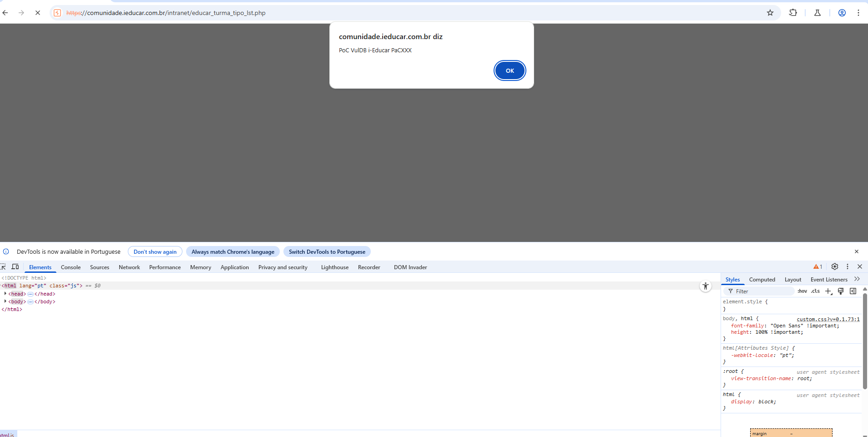The image size is (868, 437).
Task: Select the Layout sidebar tab
Action: coord(793,280)
